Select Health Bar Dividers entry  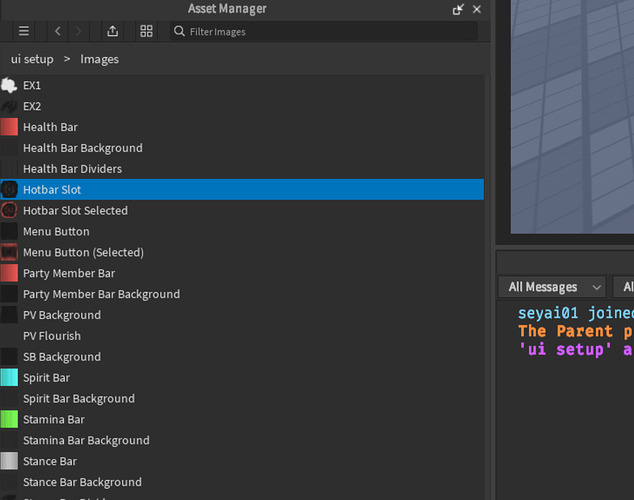click(x=72, y=169)
